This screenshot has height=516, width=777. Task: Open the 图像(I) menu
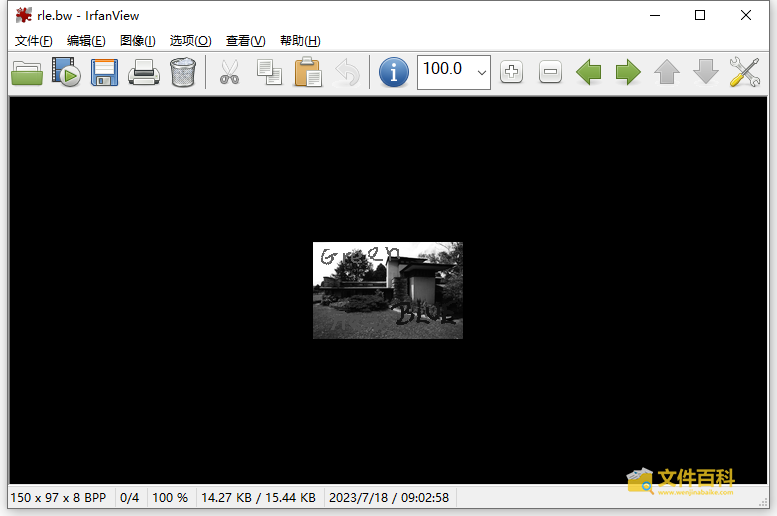pyautogui.click(x=138, y=41)
